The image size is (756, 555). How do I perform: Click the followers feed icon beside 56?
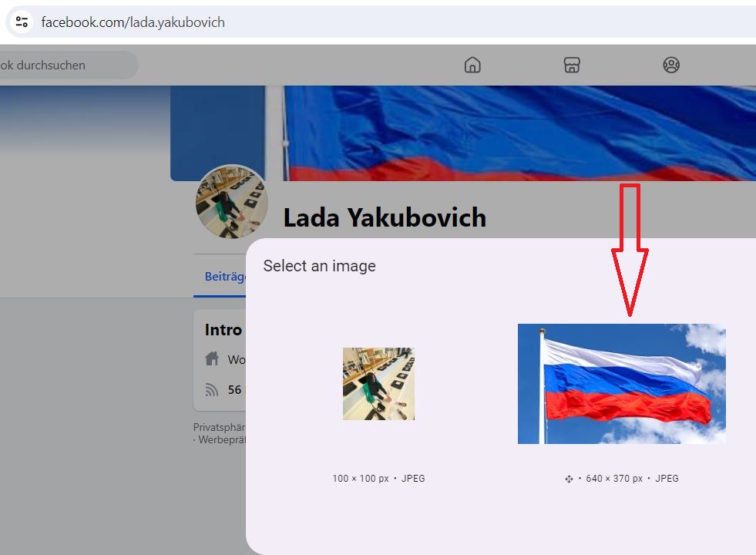[212, 389]
